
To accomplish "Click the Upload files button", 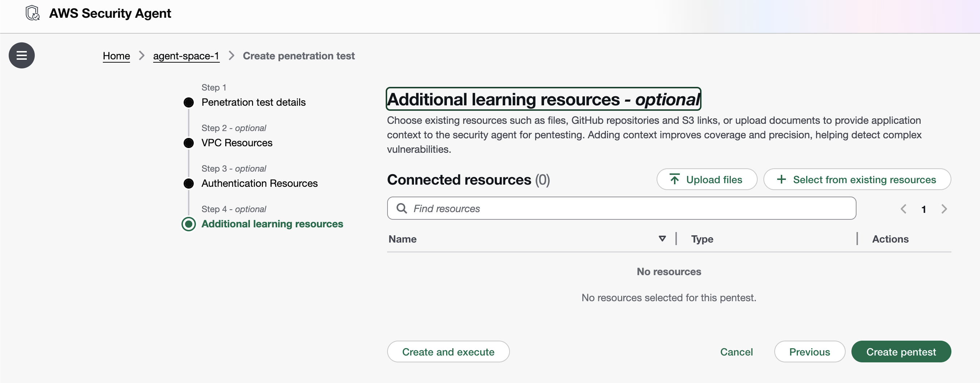I will click(707, 180).
